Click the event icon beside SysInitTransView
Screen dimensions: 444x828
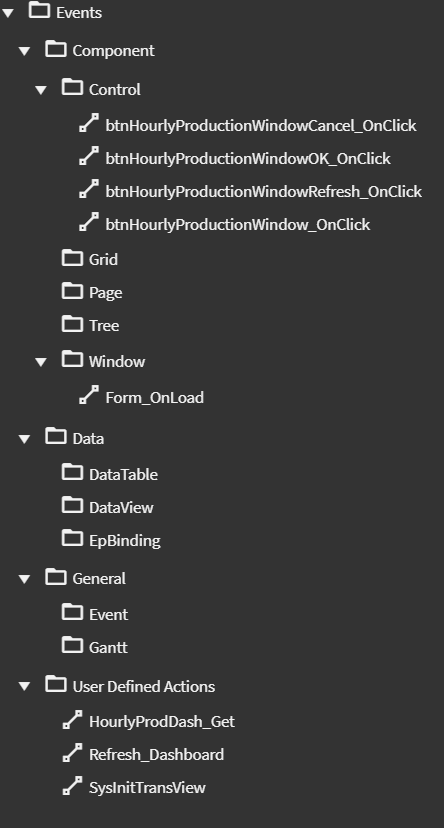tap(72, 785)
